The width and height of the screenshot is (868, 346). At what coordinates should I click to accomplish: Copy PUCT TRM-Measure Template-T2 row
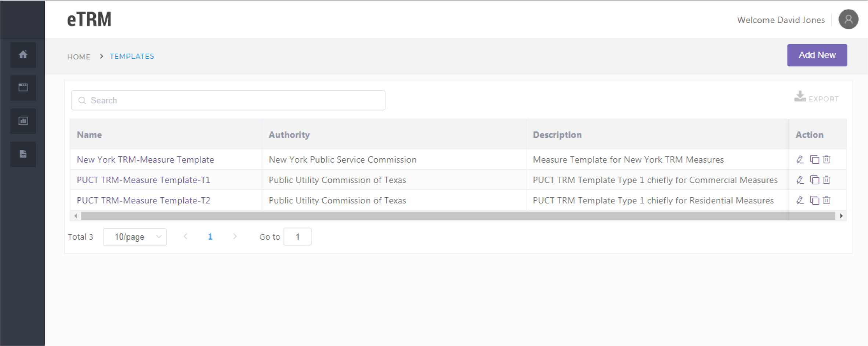(x=815, y=200)
